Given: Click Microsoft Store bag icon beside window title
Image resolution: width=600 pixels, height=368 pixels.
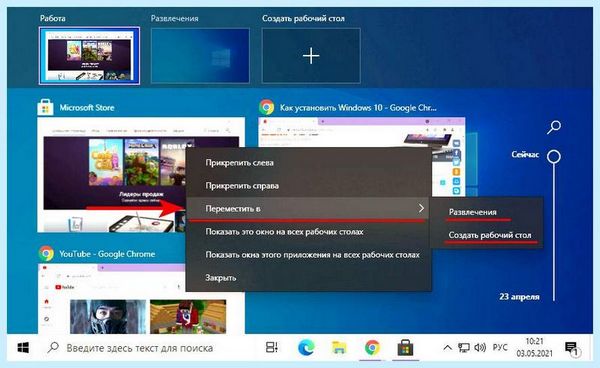Looking at the screenshot, I should coord(45,107).
